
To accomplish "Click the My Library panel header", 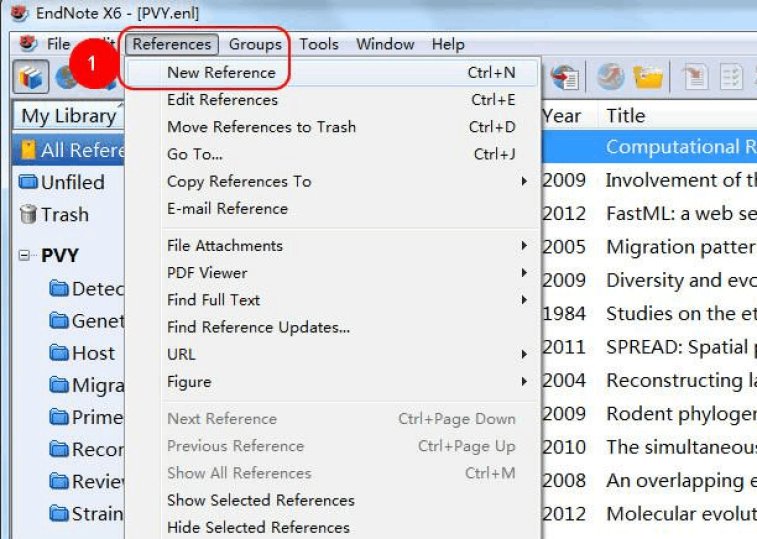I will pos(69,116).
